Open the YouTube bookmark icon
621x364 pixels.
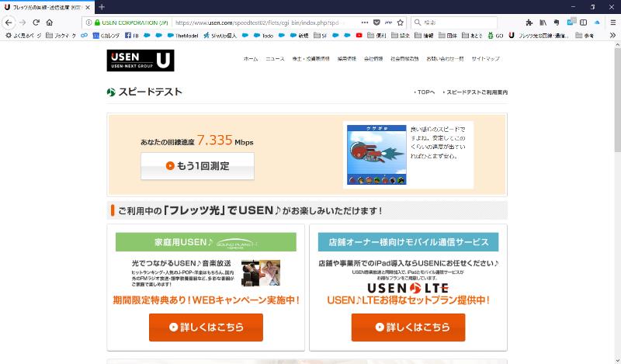[359, 36]
